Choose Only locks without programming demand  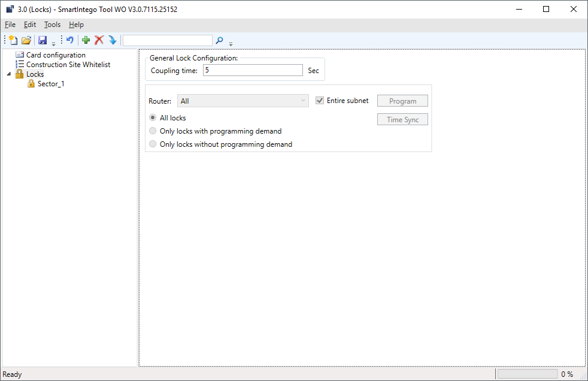[x=153, y=144]
